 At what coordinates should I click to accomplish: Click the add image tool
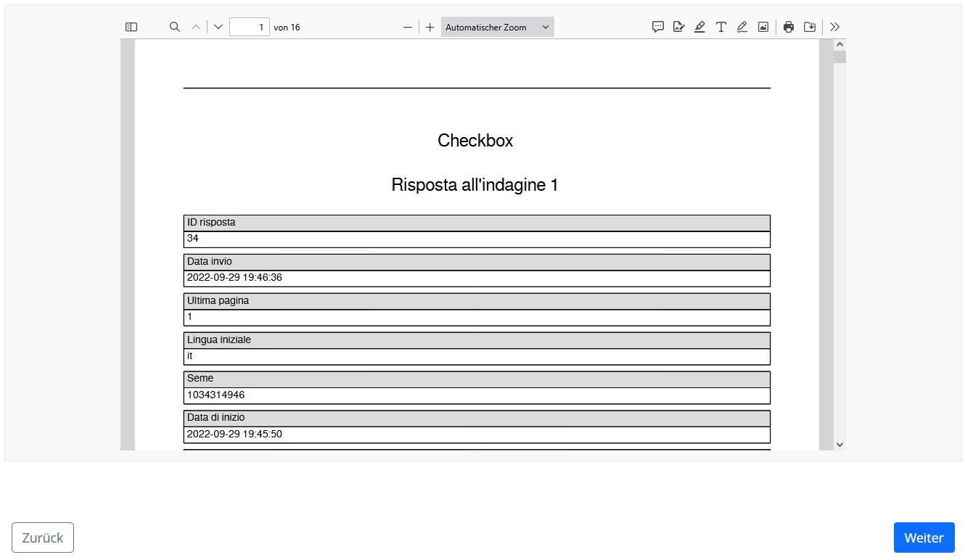tap(763, 27)
